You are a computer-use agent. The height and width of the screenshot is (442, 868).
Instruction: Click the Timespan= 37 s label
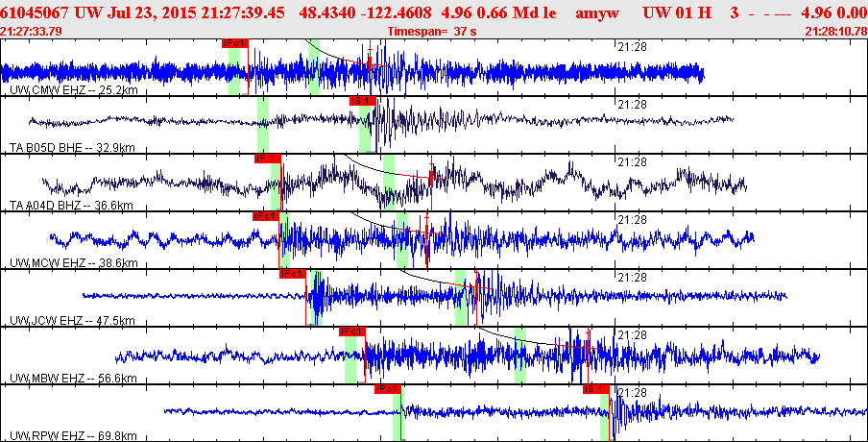(432, 31)
